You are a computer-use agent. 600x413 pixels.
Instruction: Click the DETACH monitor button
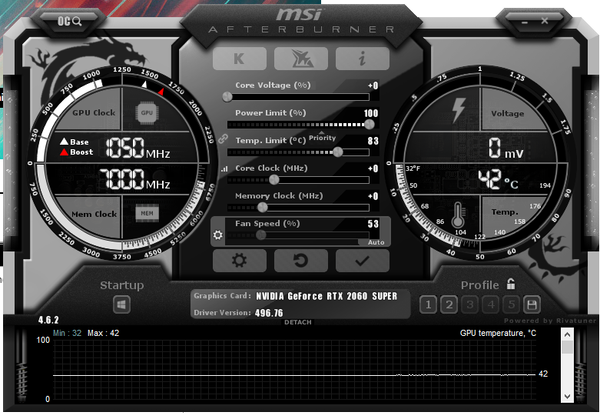coord(298,322)
